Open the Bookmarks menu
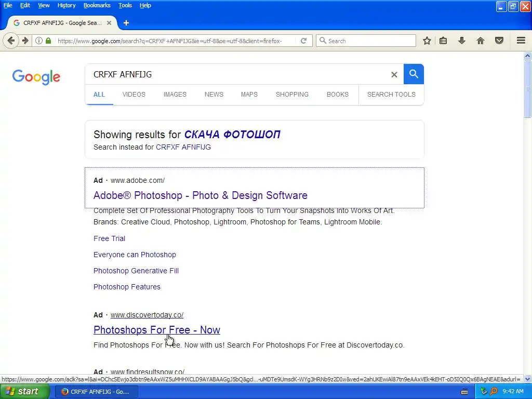Viewport: 532px width, 399px height. (x=97, y=5)
